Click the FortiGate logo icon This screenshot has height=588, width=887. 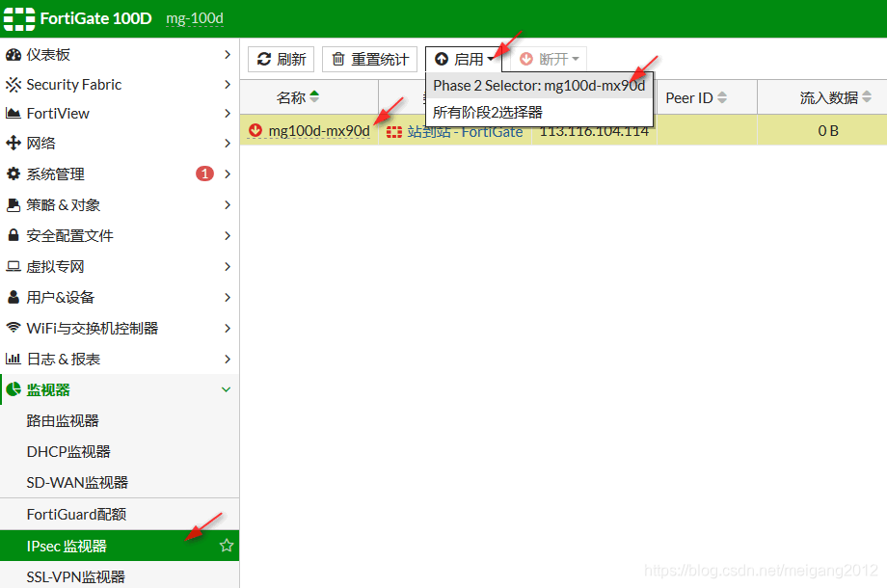click(18, 18)
